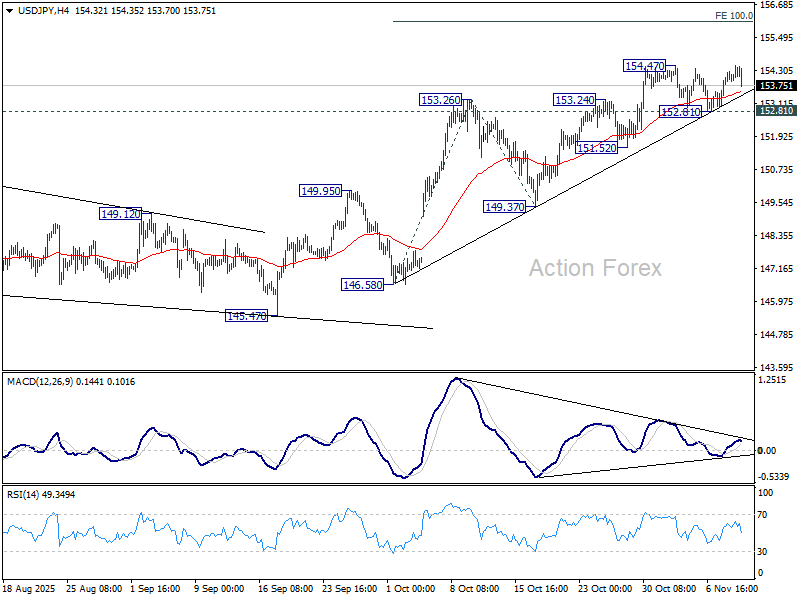This screenshot has height=600, width=800.
Task: Click the 154.470 high price label
Action: pyautogui.click(x=644, y=66)
